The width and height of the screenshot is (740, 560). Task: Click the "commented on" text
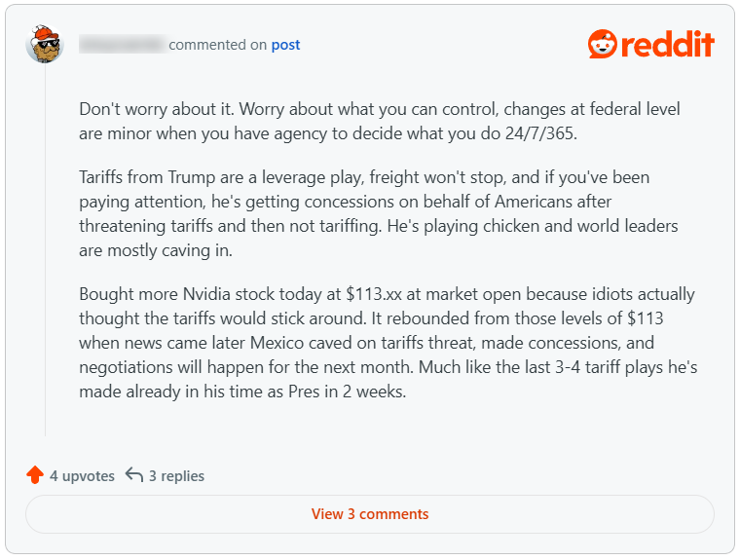(218, 45)
